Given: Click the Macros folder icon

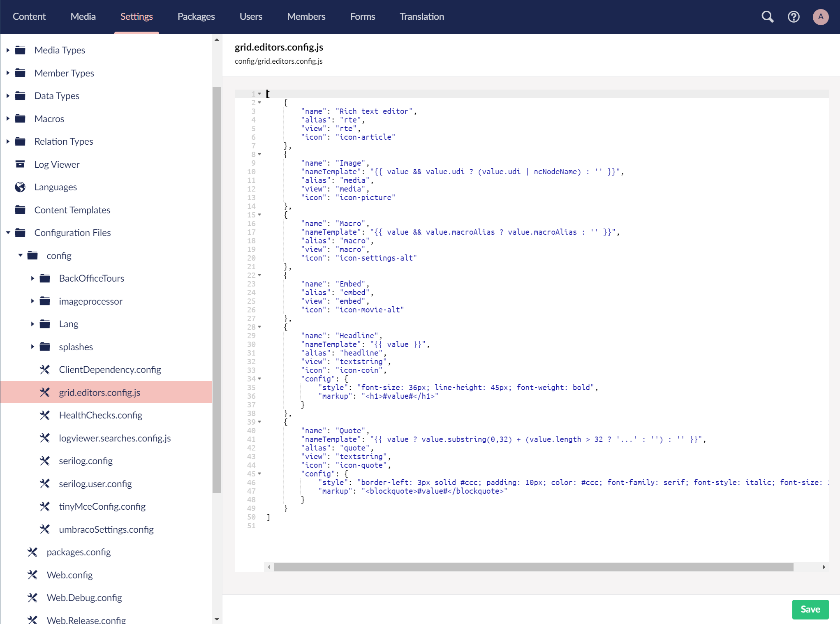Looking at the screenshot, I should tap(20, 119).
